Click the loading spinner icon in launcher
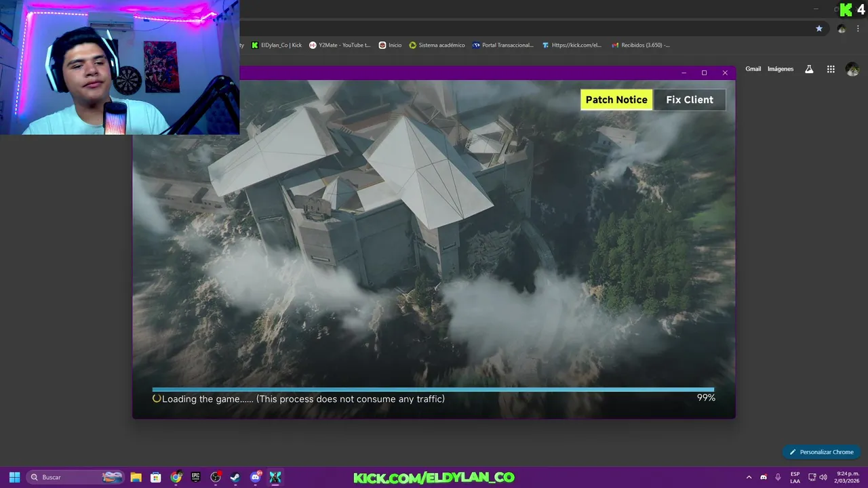Viewport: 868px width, 488px height. click(157, 399)
